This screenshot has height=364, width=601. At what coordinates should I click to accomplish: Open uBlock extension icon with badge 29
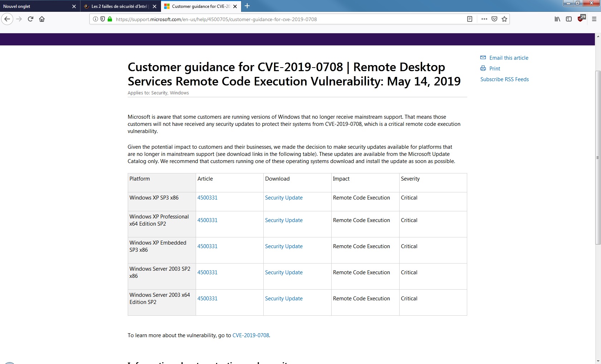coord(581,18)
